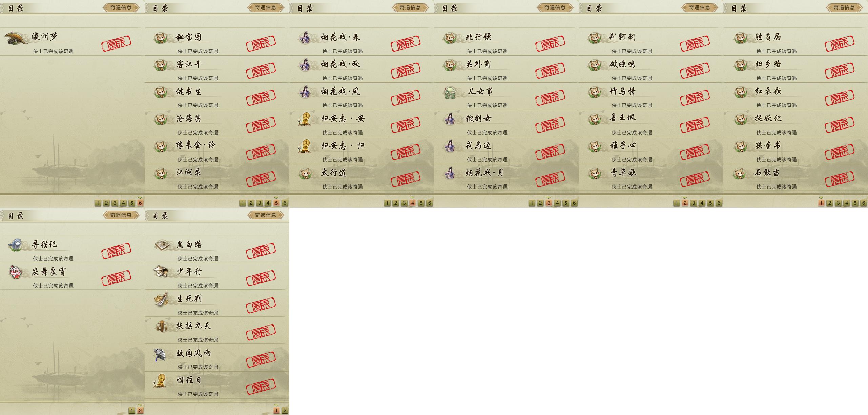868x415 pixels.
Task: Open the 捉妖记 adventure entry
Action: click(x=795, y=123)
